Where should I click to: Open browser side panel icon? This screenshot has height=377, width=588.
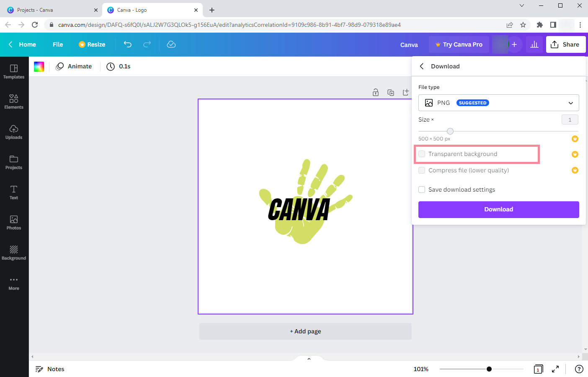[x=553, y=25]
